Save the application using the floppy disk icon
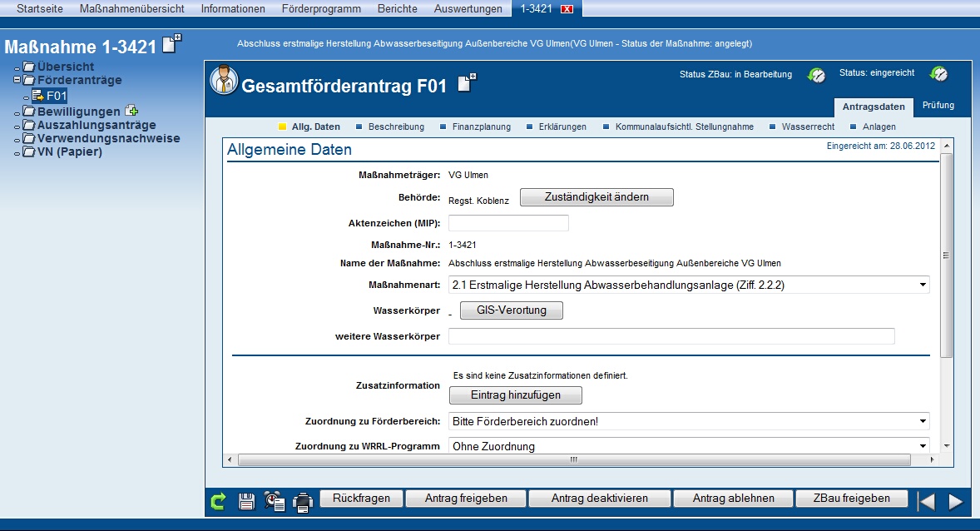Viewport: 980px width, 531px height. (x=246, y=501)
